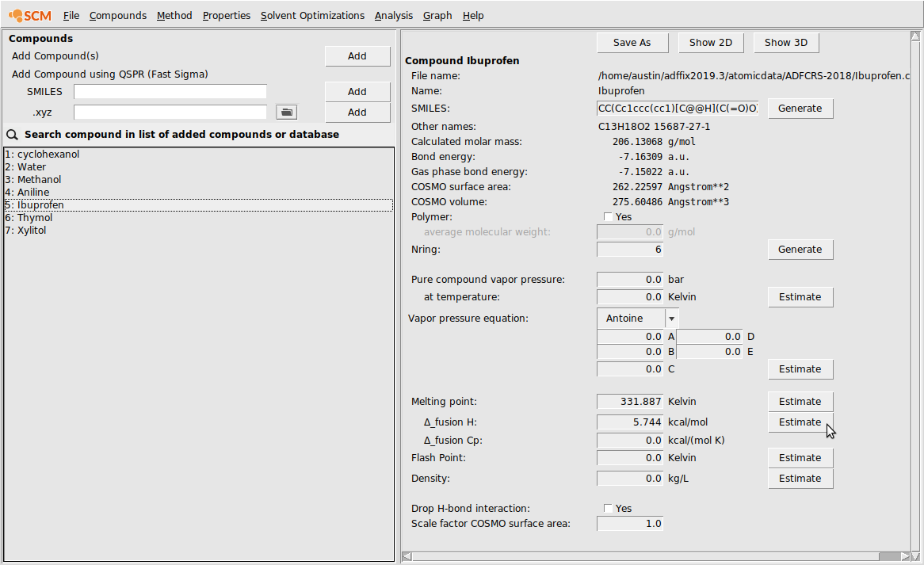Click Estimate for Density

[x=800, y=479]
